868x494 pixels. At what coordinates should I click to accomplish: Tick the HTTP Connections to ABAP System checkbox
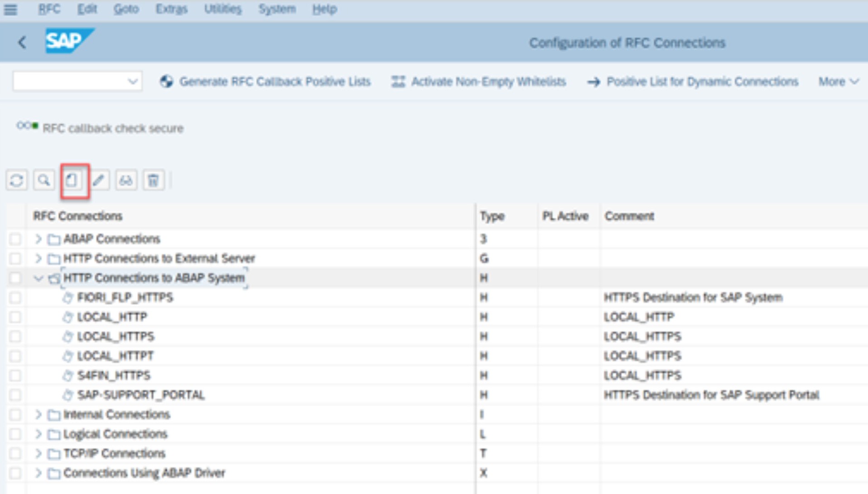point(15,278)
